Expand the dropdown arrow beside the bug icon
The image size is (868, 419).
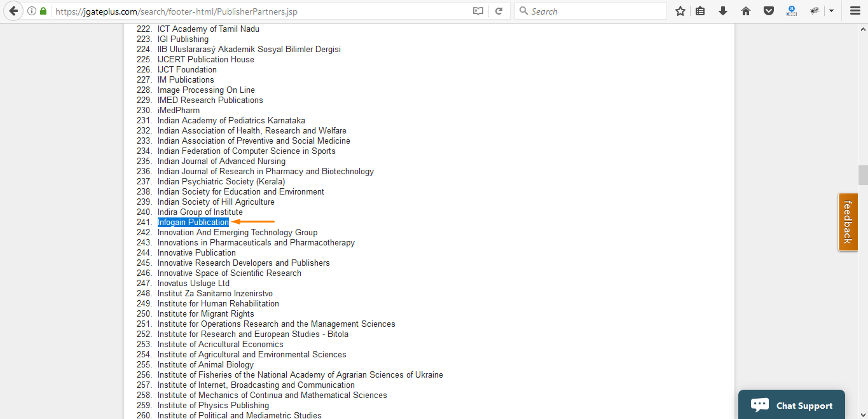pyautogui.click(x=831, y=11)
